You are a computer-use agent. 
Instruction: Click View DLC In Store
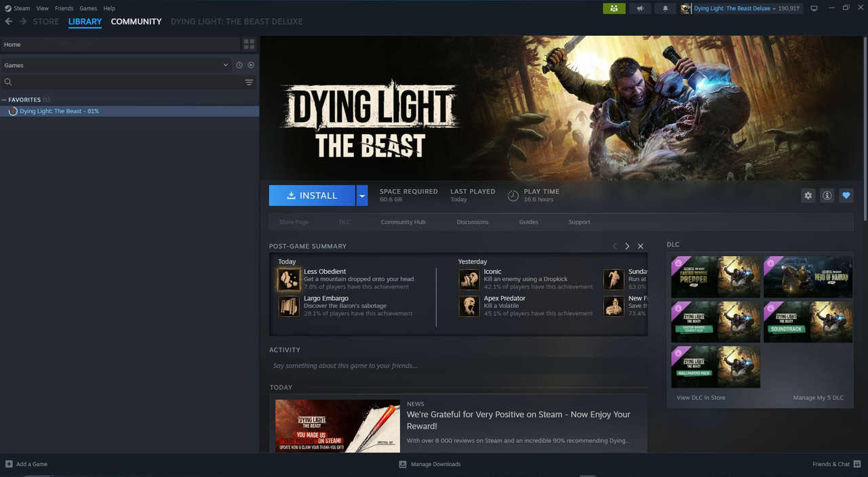(701, 398)
